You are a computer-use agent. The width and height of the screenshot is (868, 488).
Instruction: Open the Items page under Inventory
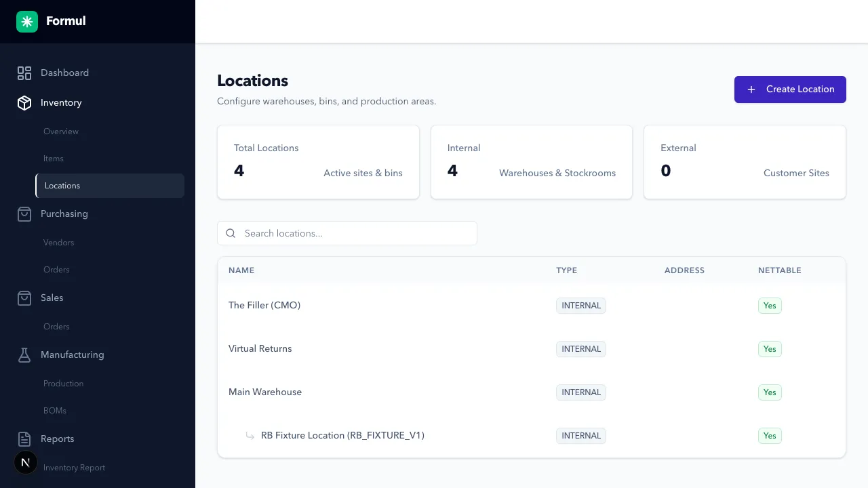54,159
